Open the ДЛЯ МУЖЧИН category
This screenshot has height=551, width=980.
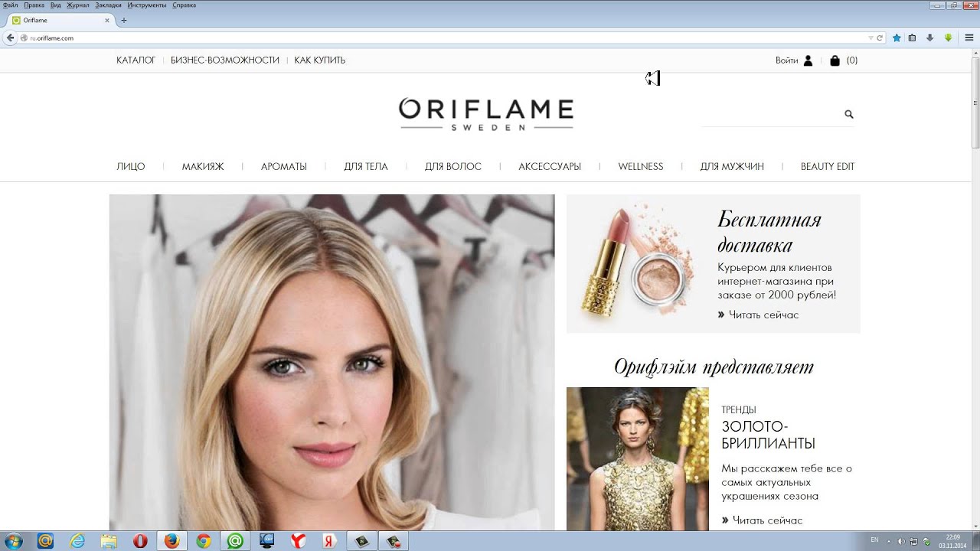pos(732,166)
